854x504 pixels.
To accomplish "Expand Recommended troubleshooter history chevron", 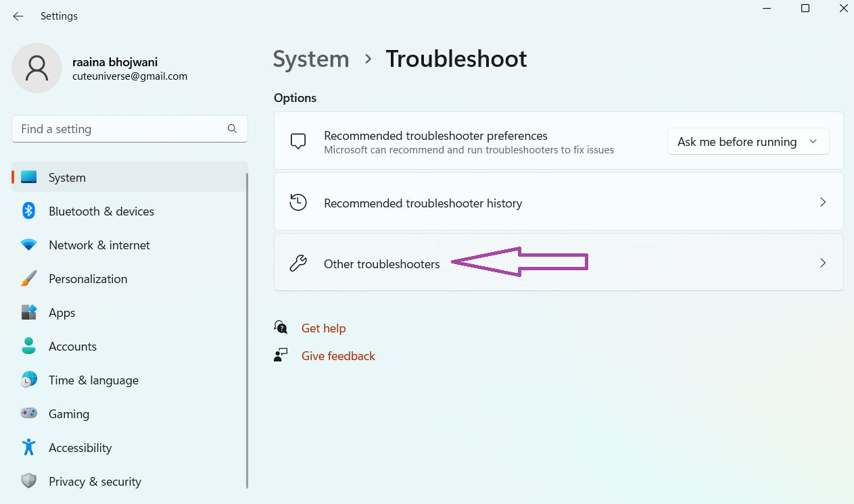I will (x=822, y=203).
